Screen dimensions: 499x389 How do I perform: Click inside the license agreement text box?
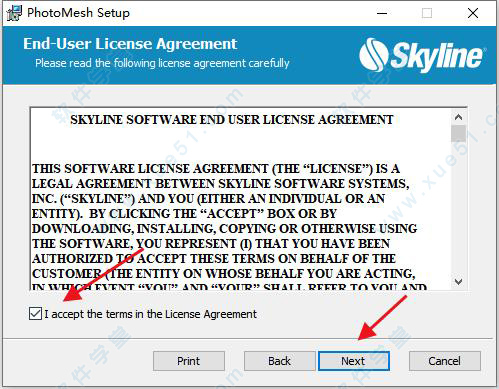point(241,199)
